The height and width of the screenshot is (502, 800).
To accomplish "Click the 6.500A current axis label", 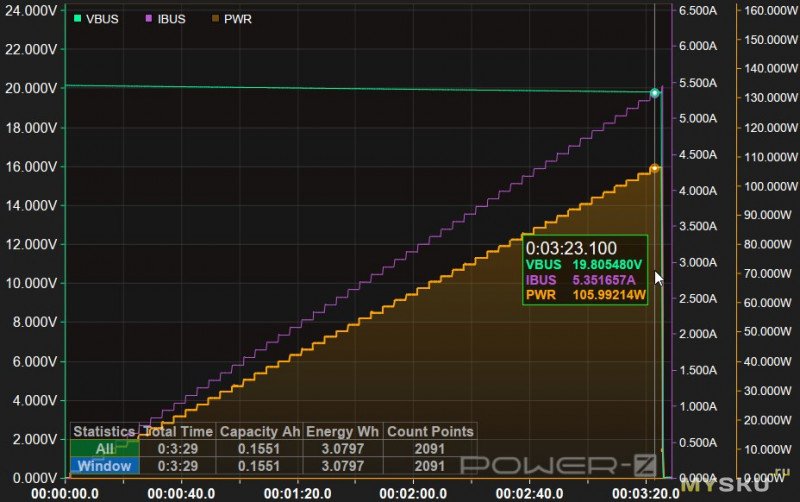I will tap(697, 11).
